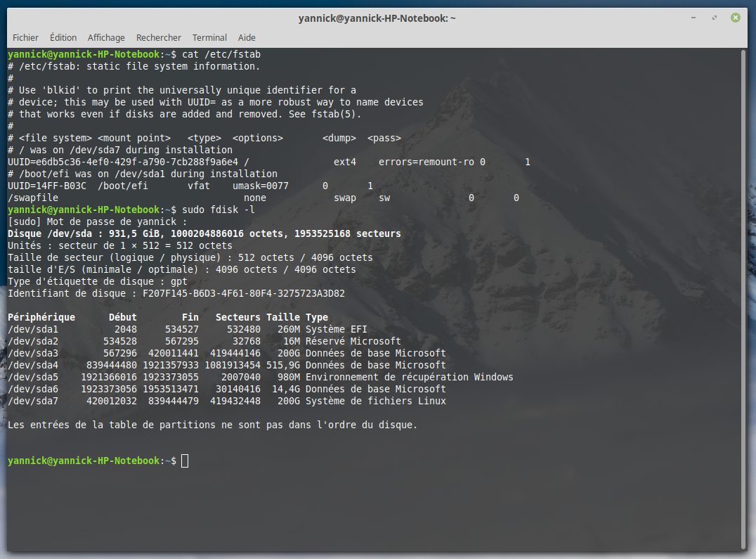Open the Affichage menu
756x559 pixels.
pos(106,37)
